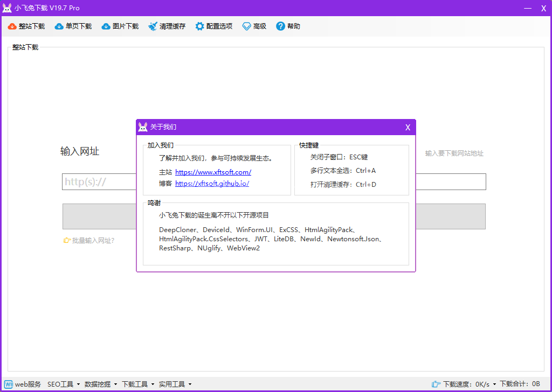Open the blog link xftsoft.github.io
Image resolution: width=552 pixels, height=392 pixels.
[212, 184]
